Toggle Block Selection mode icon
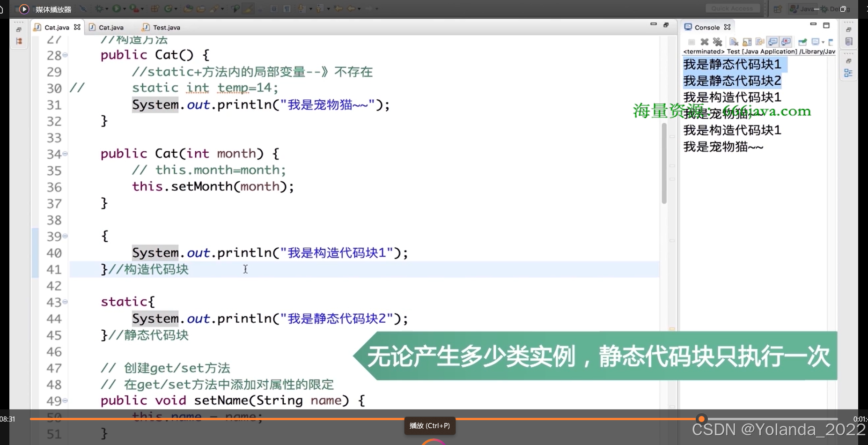 pos(274,8)
